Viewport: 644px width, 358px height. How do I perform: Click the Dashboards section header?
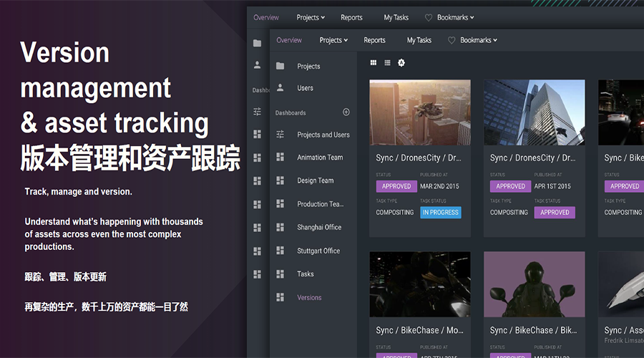(x=291, y=112)
